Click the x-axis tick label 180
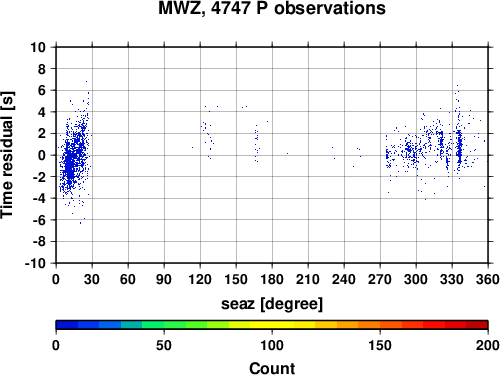 point(272,279)
